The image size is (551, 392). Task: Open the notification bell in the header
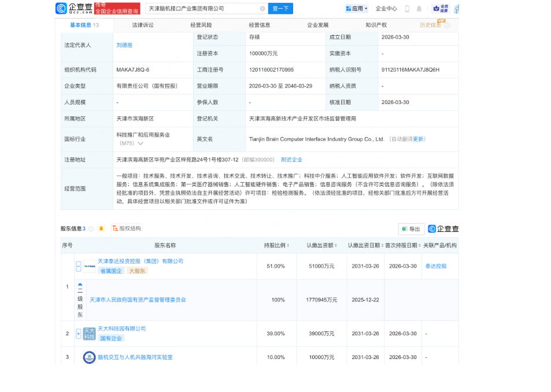pyautogui.click(x=419, y=9)
